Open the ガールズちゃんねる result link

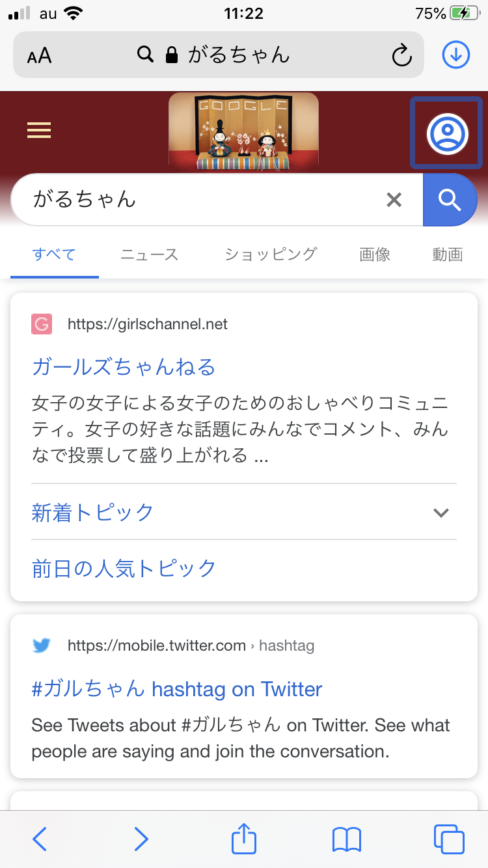124,368
